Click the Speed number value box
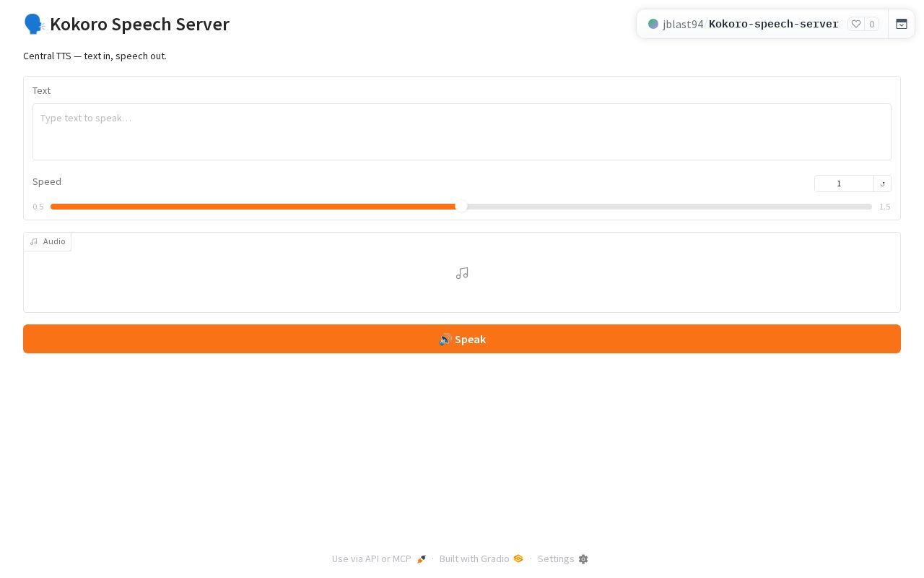 pyautogui.click(x=844, y=184)
